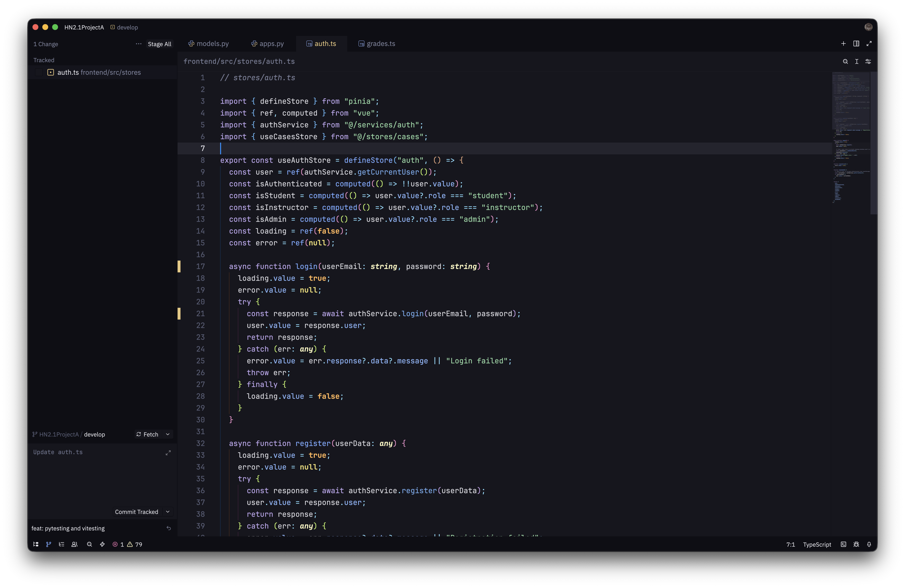
Task: Click the user avatar in title bar
Action: coord(869,27)
